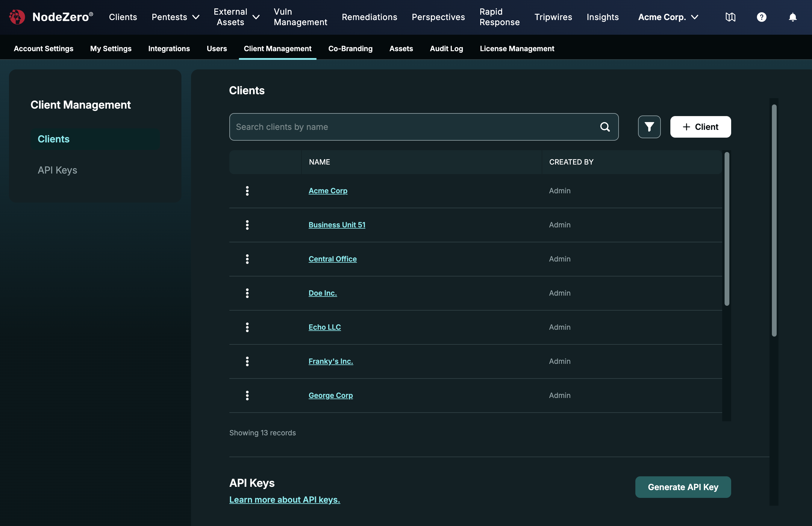Open Rapid Response page
This screenshot has width=812, height=526.
tap(499, 17)
